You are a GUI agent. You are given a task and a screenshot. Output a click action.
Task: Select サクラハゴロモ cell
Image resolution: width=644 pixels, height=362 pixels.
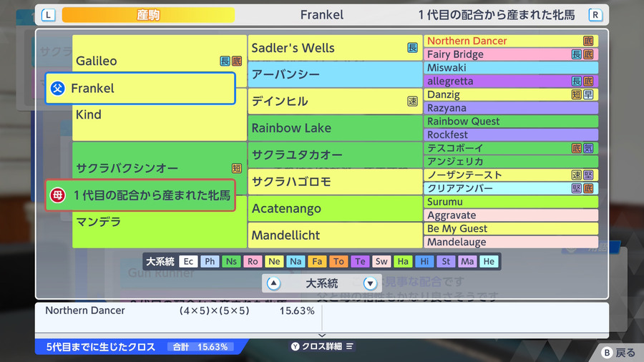click(x=335, y=182)
